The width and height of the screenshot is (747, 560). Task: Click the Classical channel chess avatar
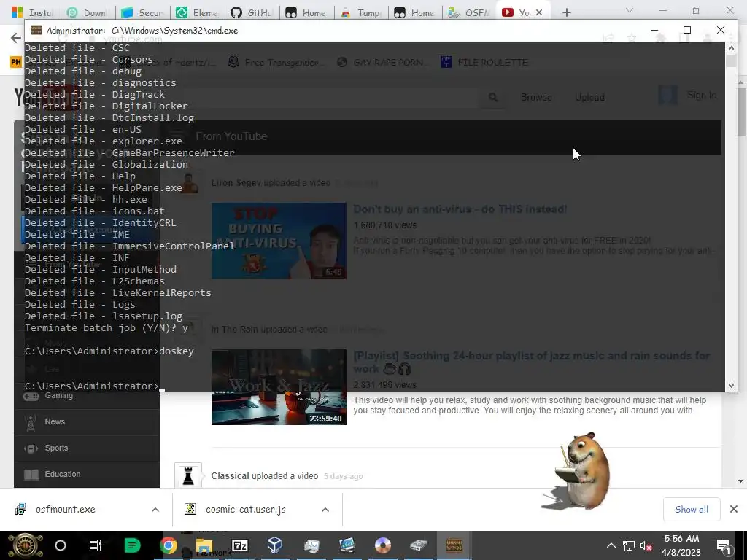tap(188, 475)
